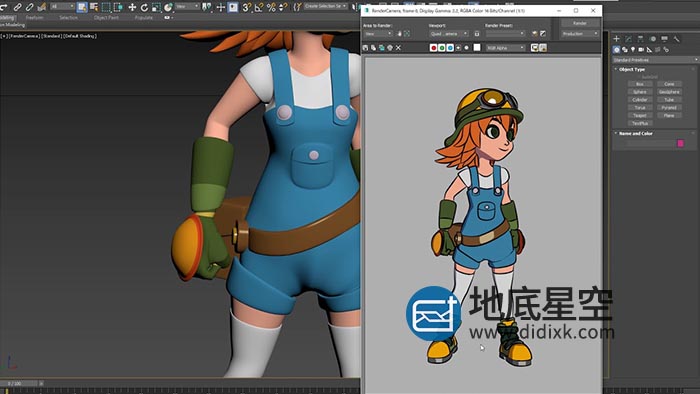
Task: Open the Standard viewport label menu
Action: [52, 36]
